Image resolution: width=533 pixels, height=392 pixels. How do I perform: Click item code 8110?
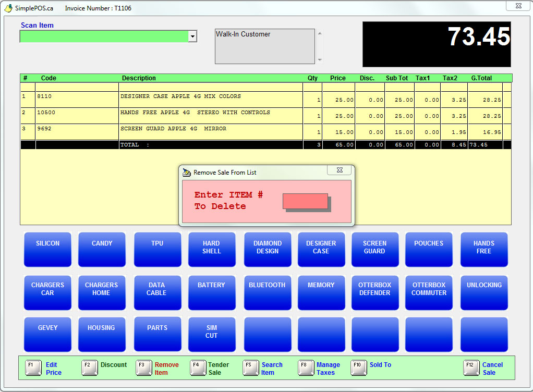tap(44, 96)
